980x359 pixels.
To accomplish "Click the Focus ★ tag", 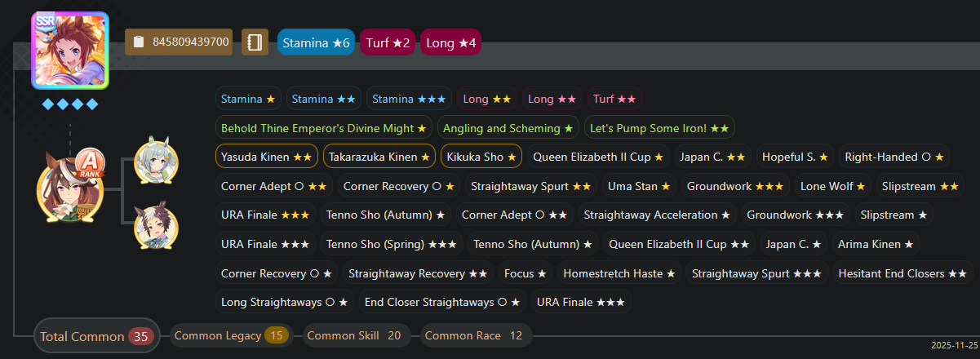I will pyautogui.click(x=525, y=273).
